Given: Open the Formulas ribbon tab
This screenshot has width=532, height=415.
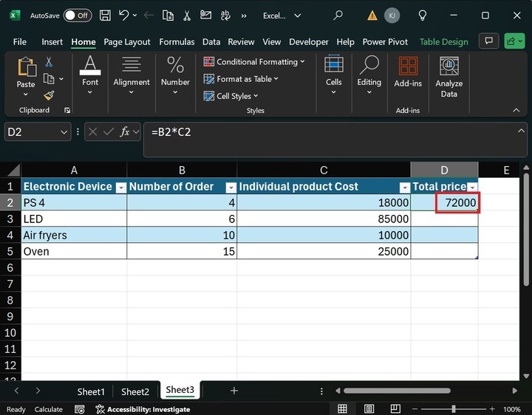Looking at the screenshot, I should coord(177,42).
